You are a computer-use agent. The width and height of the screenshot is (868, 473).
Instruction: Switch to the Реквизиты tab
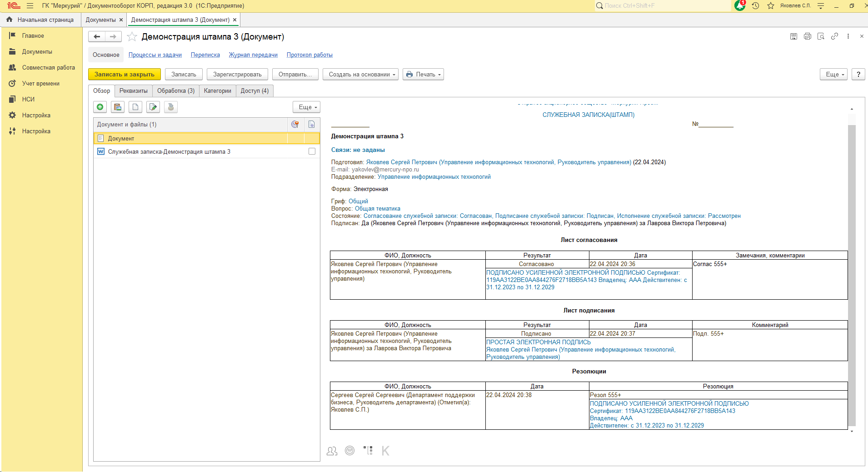(133, 91)
